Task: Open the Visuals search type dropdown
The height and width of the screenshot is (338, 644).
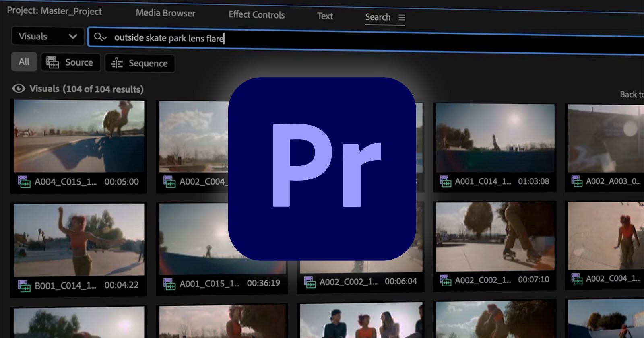Action: (48, 37)
